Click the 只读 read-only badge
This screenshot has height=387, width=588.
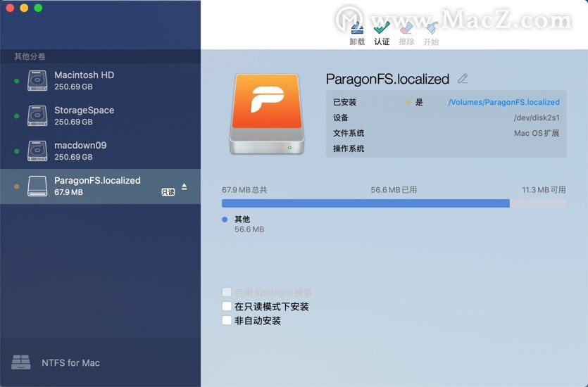tap(168, 192)
